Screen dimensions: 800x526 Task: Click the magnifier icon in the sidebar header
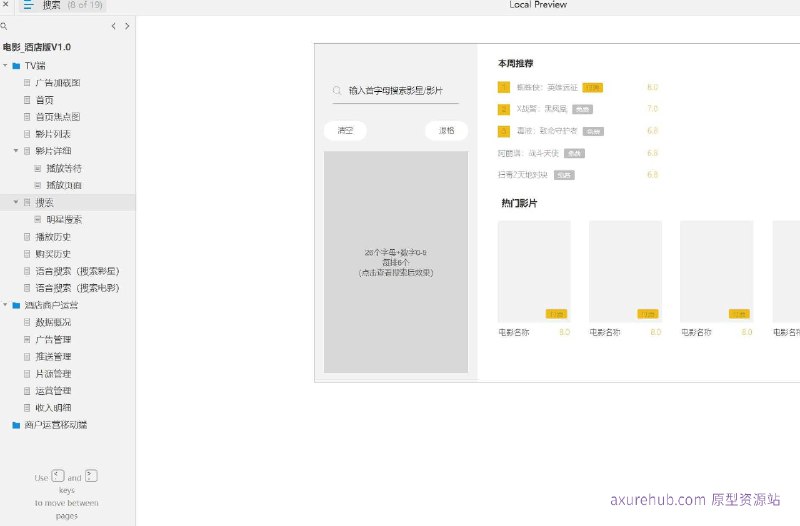[x=4, y=26]
